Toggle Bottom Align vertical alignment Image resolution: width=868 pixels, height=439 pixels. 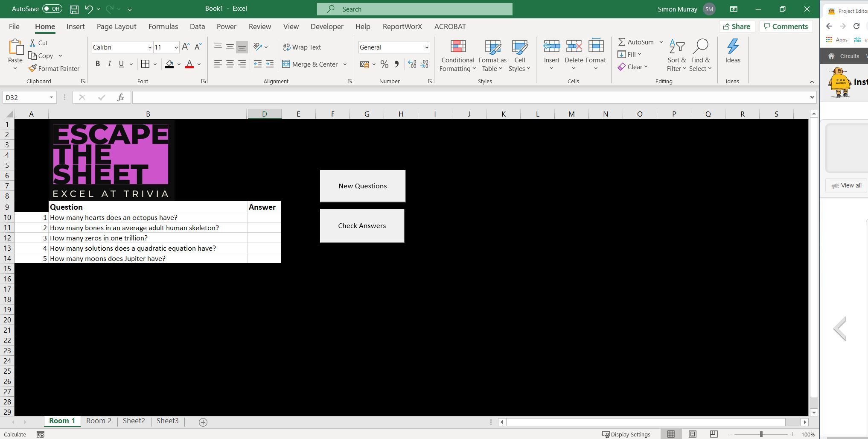click(x=242, y=47)
